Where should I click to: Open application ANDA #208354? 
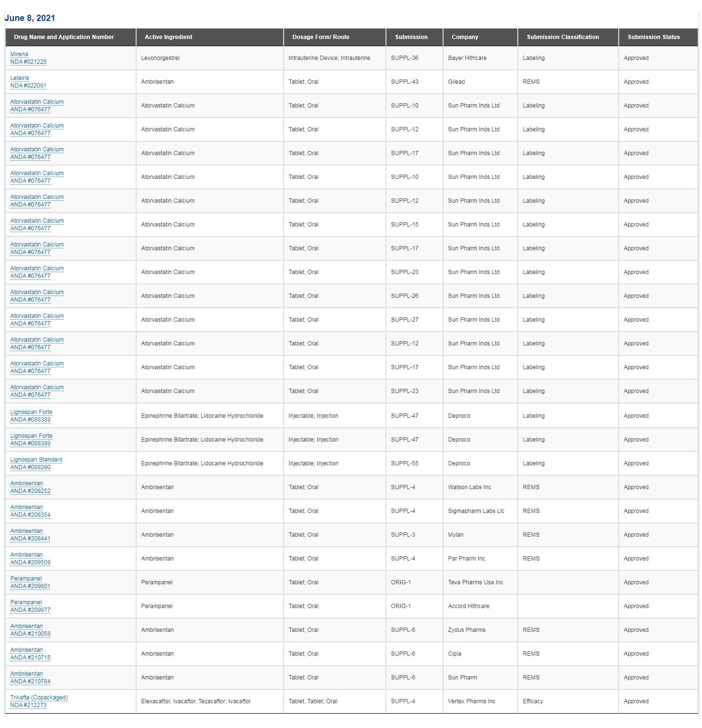tap(30, 515)
